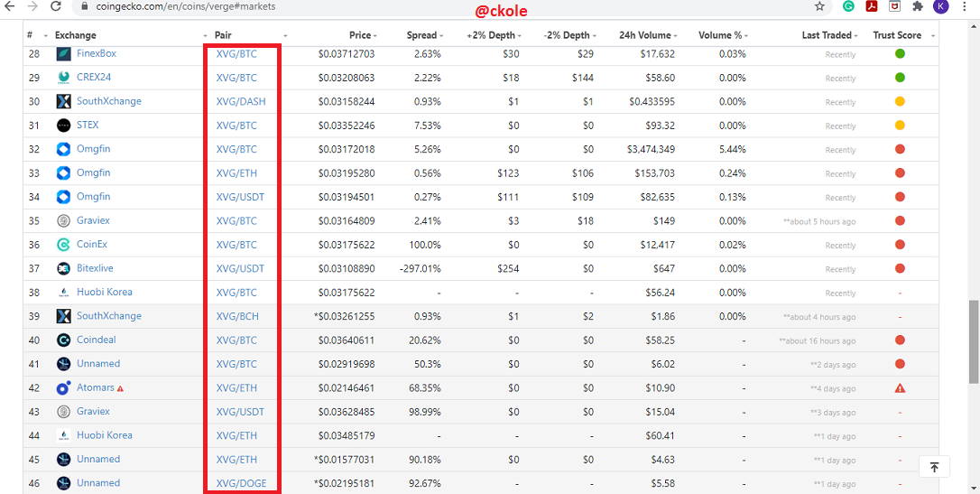Click the yellow Trust Score dot for STEX
980x494 pixels.
[x=900, y=125]
